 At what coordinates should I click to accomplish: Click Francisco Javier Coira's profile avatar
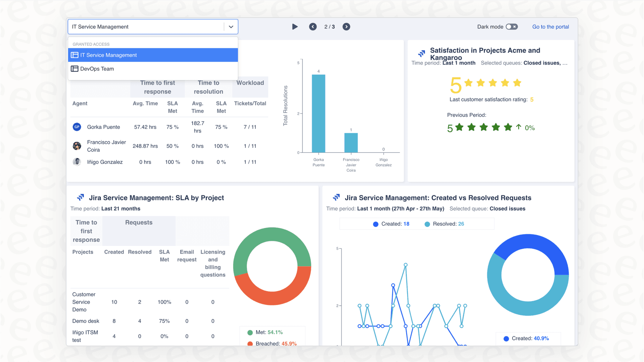click(x=77, y=146)
